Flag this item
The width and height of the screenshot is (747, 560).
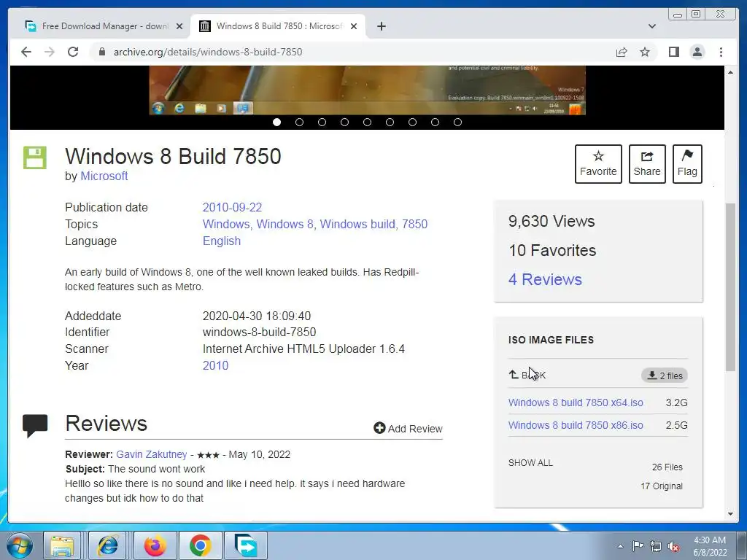687,164
